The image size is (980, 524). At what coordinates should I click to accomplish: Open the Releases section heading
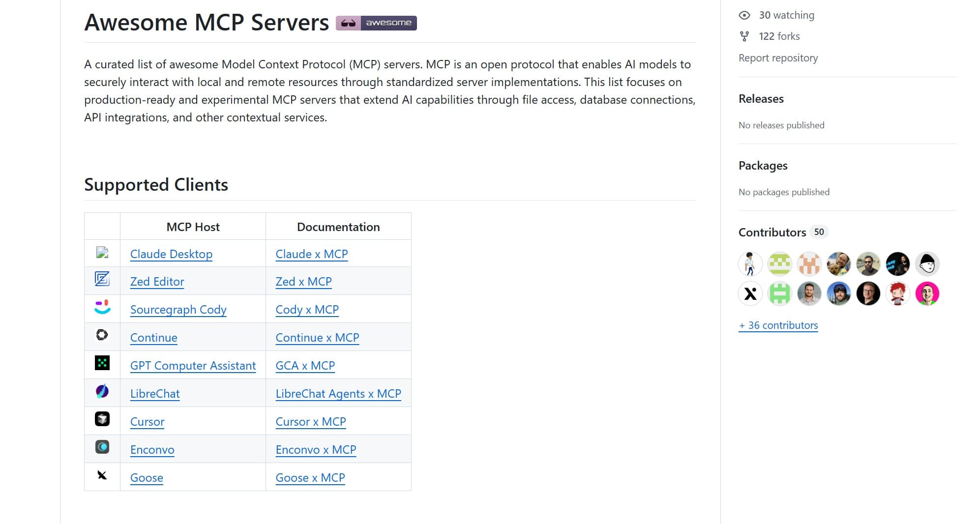tap(761, 99)
